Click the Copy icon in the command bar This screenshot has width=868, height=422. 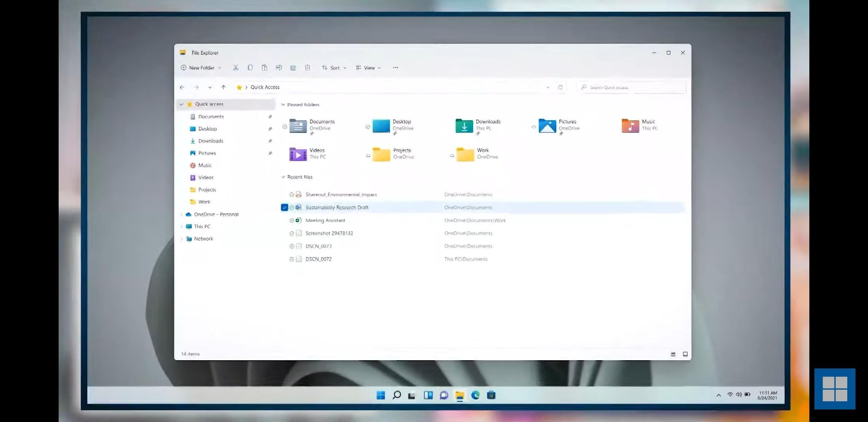pos(250,67)
